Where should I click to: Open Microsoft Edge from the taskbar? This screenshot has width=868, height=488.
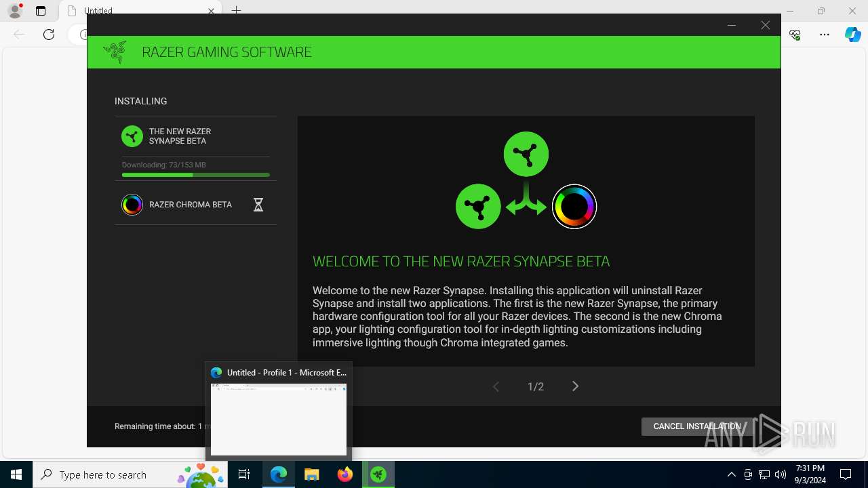(279, 474)
